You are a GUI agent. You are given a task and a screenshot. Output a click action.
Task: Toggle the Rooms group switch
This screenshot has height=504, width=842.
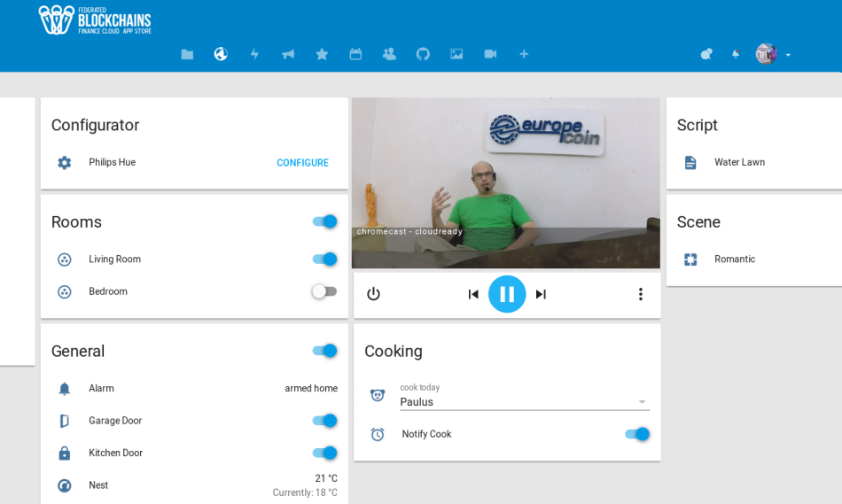point(325,221)
